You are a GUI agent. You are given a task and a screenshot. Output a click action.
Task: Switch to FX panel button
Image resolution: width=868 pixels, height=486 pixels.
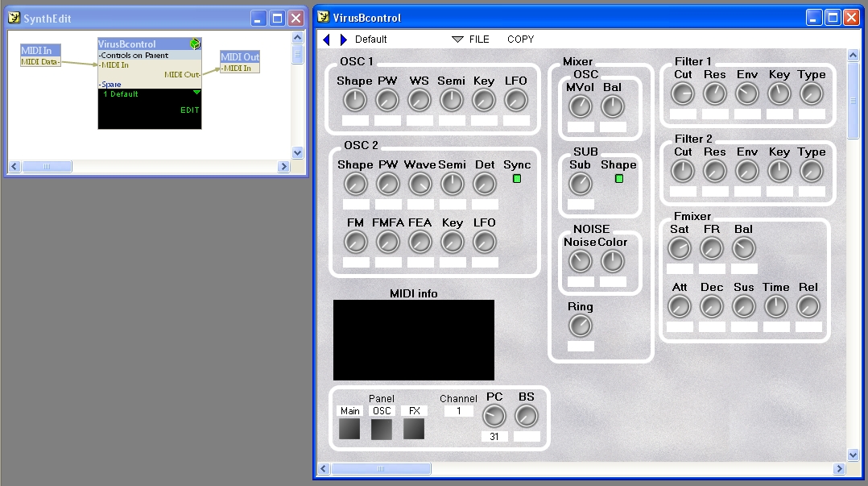click(x=414, y=429)
